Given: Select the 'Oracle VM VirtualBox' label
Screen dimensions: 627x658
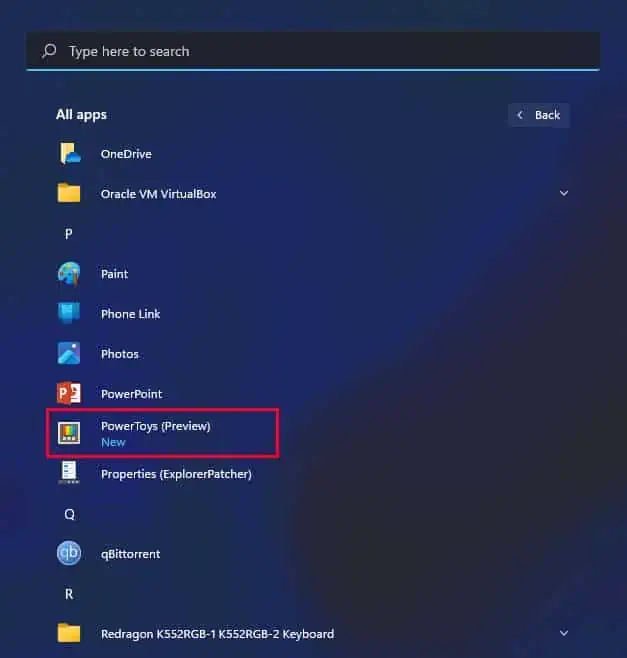Looking at the screenshot, I should [158, 194].
